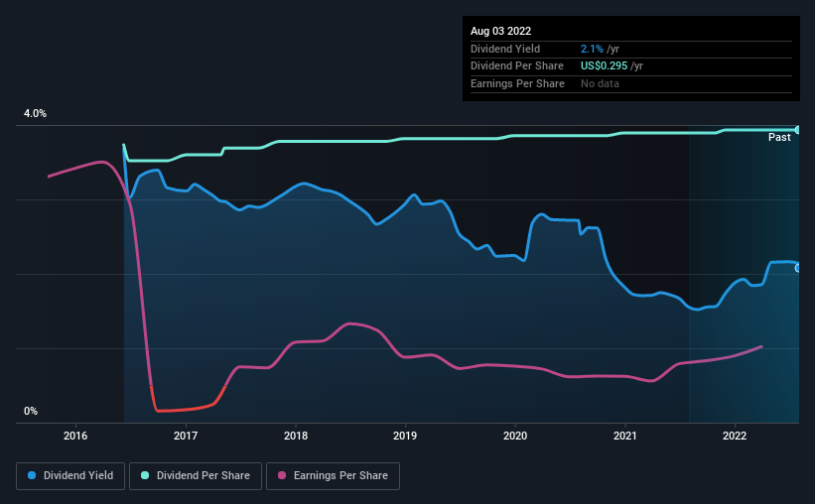Image resolution: width=815 pixels, height=504 pixels.
Task: Toggle the Earnings Per Share legend button
Action: (333, 476)
